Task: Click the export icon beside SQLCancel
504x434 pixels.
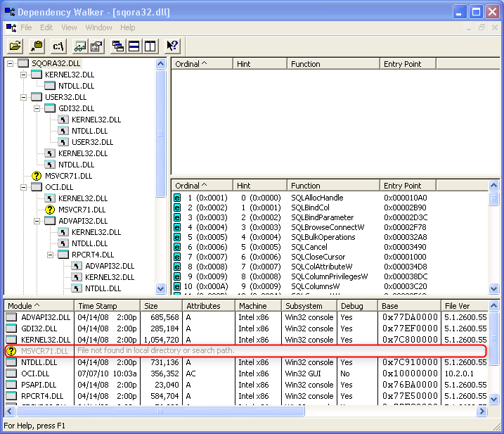Action: click(177, 247)
